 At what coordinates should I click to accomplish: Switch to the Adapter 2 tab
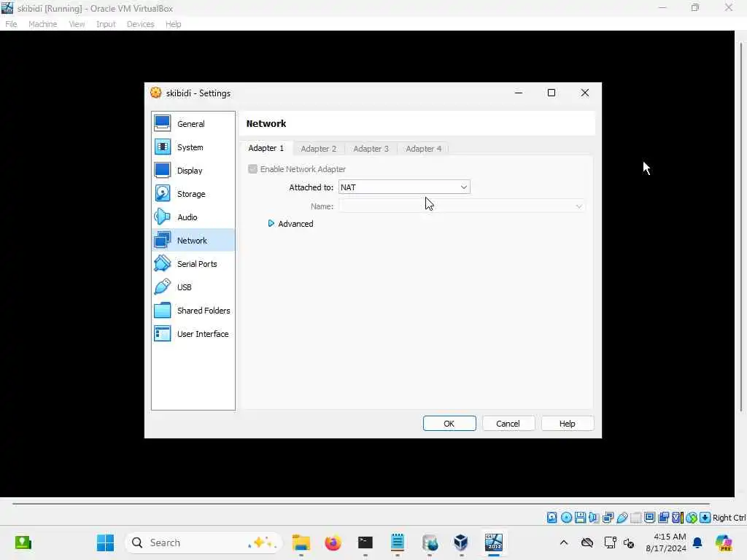[x=318, y=149]
